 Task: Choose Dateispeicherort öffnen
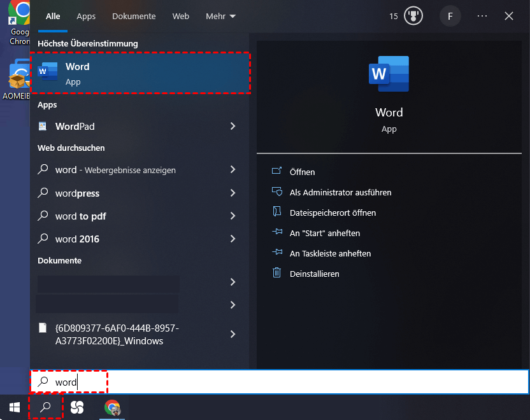[333, 213]
